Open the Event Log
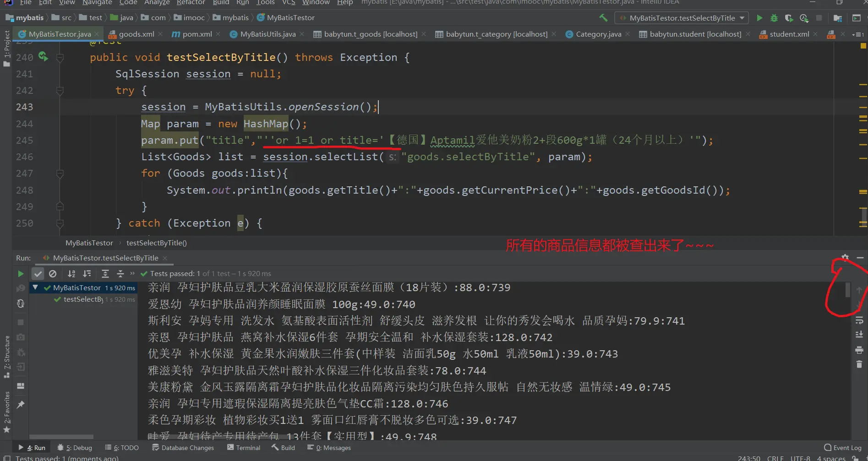Screen dimensions: 868x461 click(842, 448)
